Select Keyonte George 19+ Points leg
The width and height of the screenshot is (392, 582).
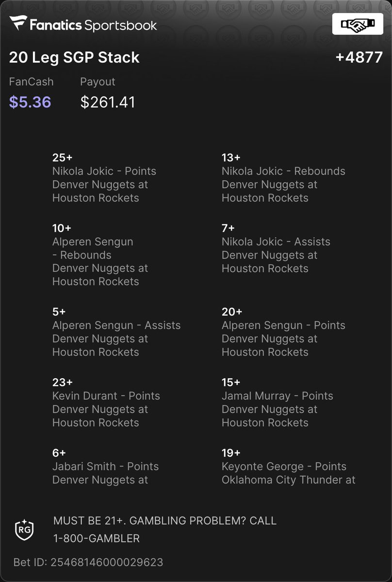(289, 466)
